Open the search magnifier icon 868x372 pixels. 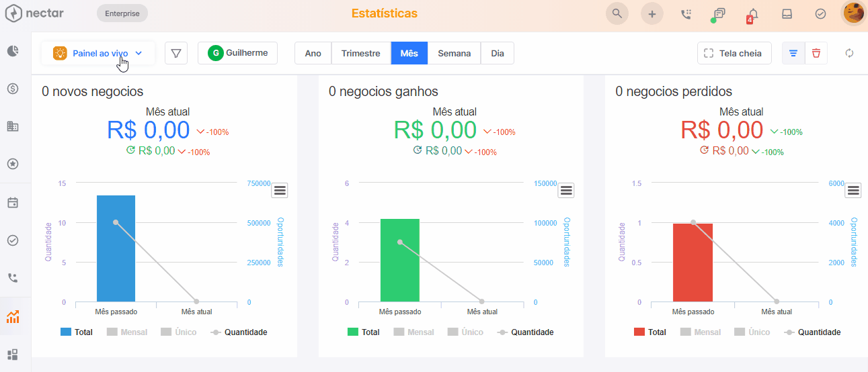point(617,13)
